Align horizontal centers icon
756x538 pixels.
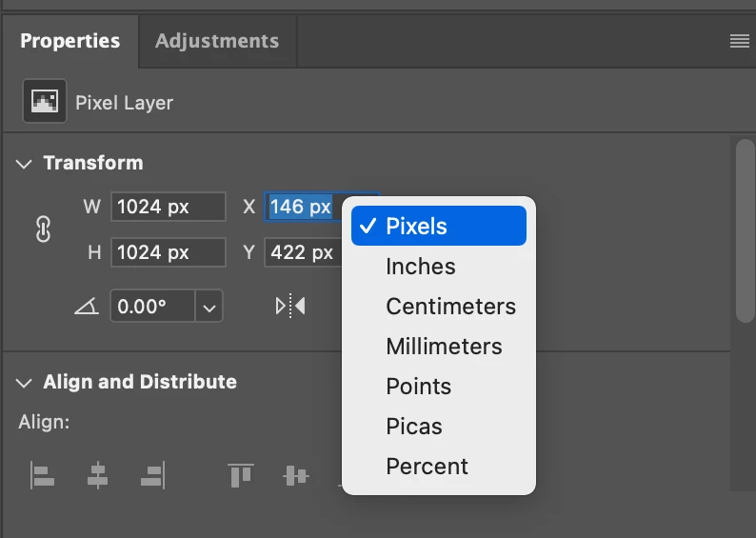tap(97, 475)
